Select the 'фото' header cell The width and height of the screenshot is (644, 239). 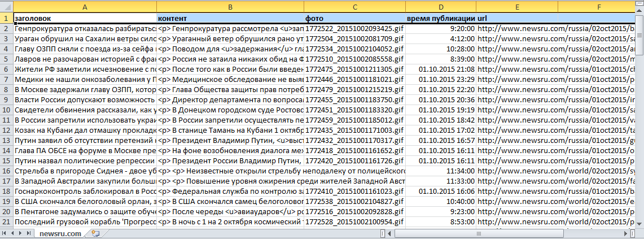[x=355, y=19]
